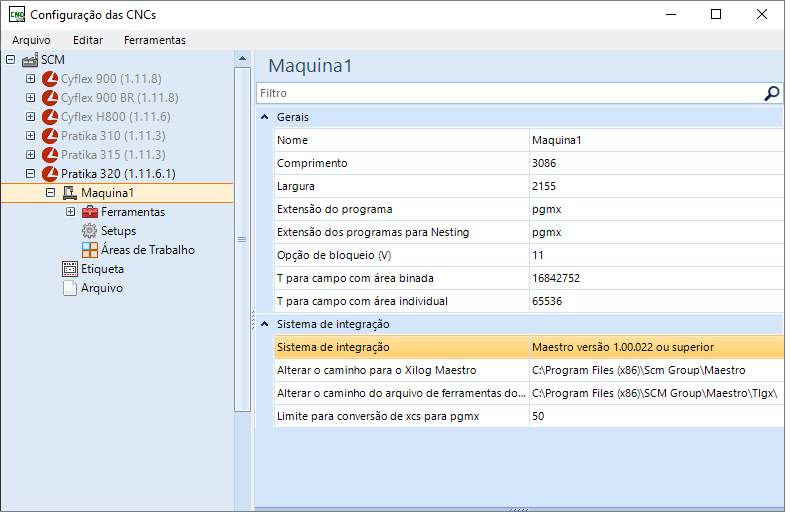Edit the Nome value Maquina1

tap(656, 141)
